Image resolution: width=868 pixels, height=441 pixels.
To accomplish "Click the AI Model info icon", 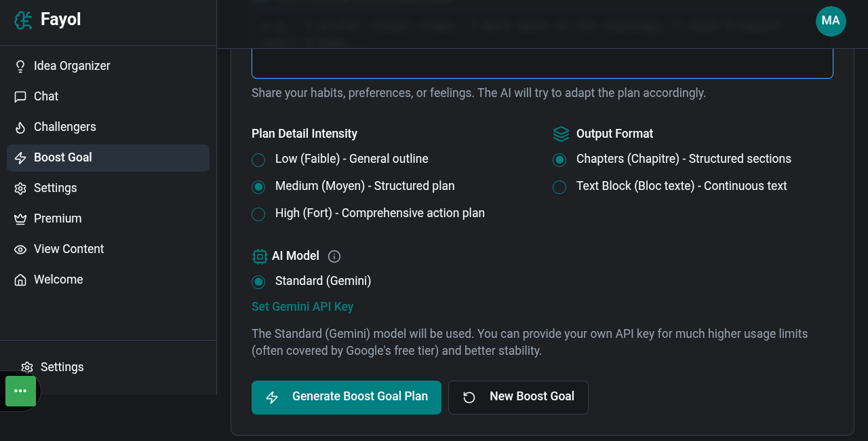I will coord(334,256).
